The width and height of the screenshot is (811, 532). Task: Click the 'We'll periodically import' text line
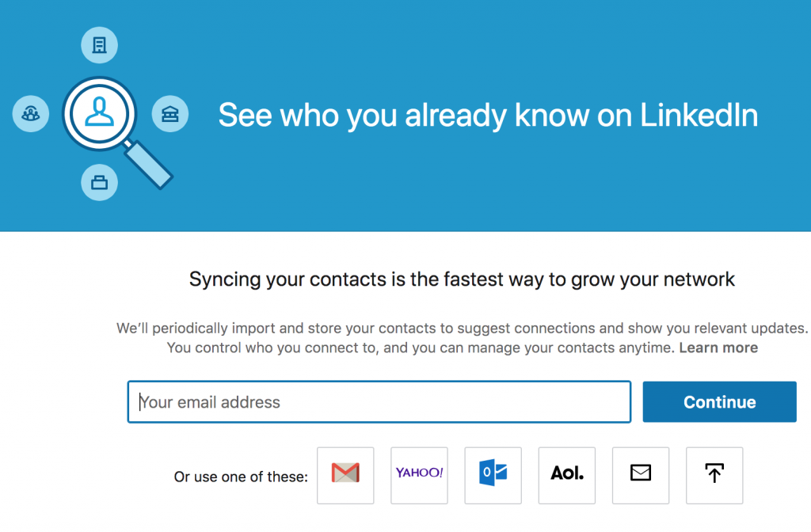click(x=462, y=328)
